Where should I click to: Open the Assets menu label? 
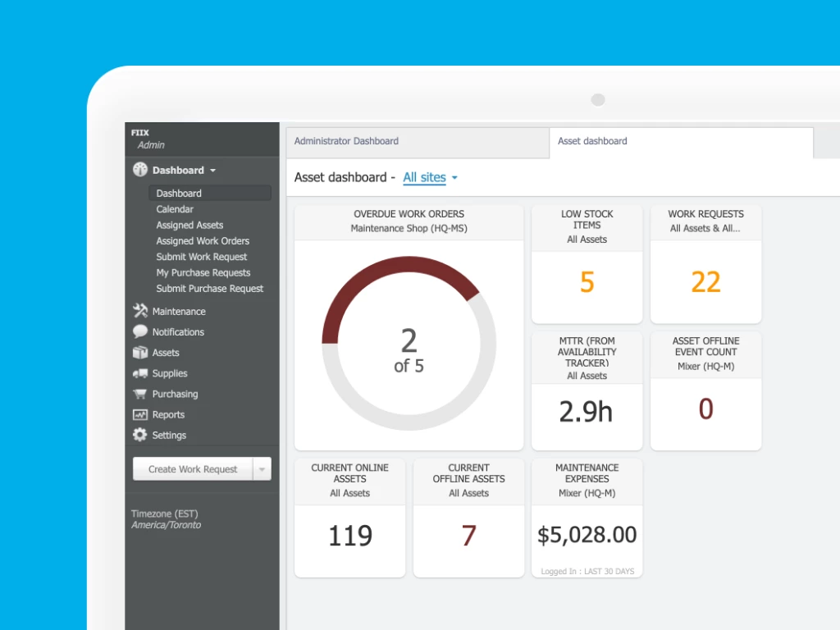[x=166, y=353]
